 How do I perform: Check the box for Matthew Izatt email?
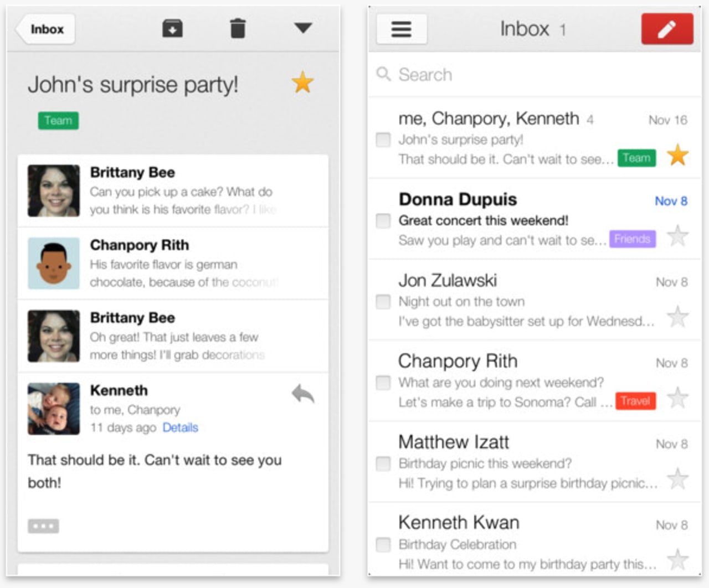click(383, 463)
